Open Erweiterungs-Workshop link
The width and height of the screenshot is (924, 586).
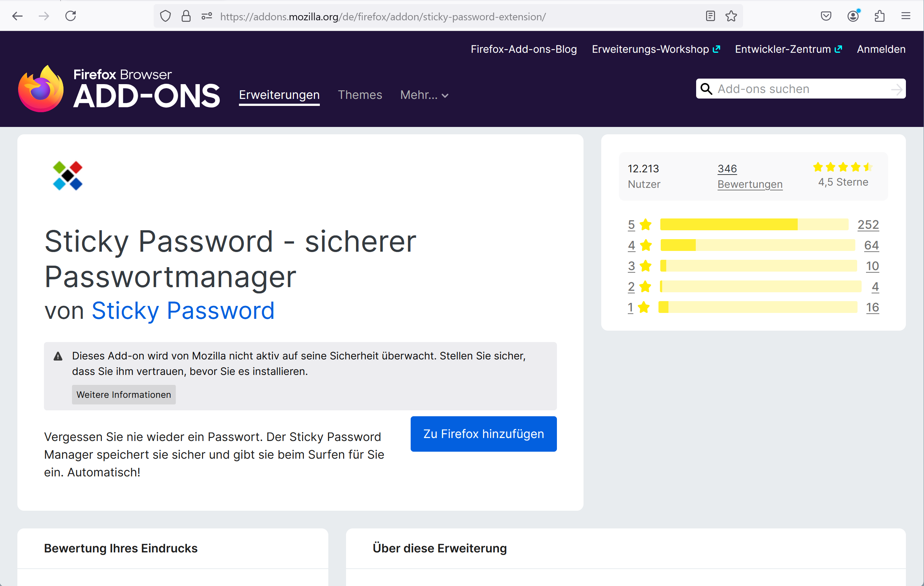tap(656, 49)
